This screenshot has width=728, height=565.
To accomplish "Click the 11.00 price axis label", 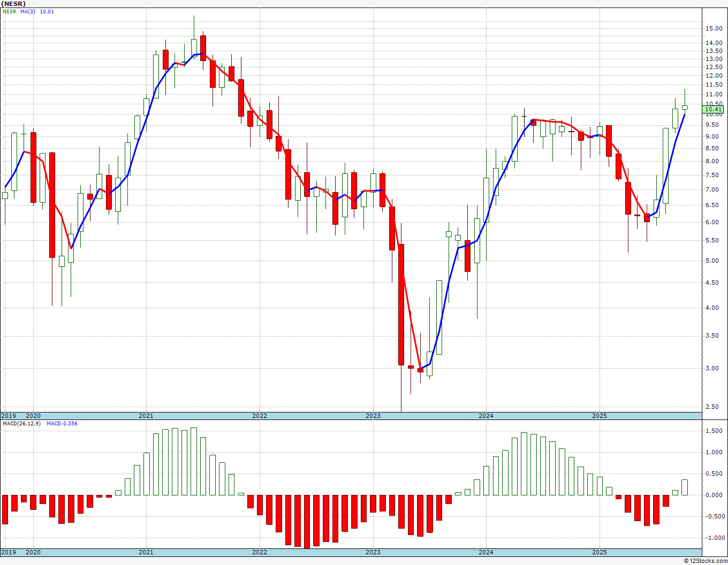I will click(x=713, y=95).
